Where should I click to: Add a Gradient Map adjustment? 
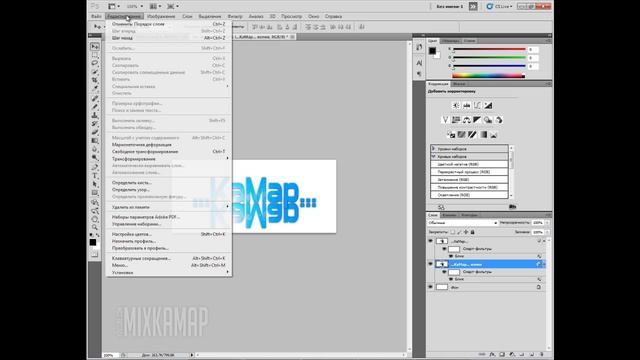tap(483, 135)
